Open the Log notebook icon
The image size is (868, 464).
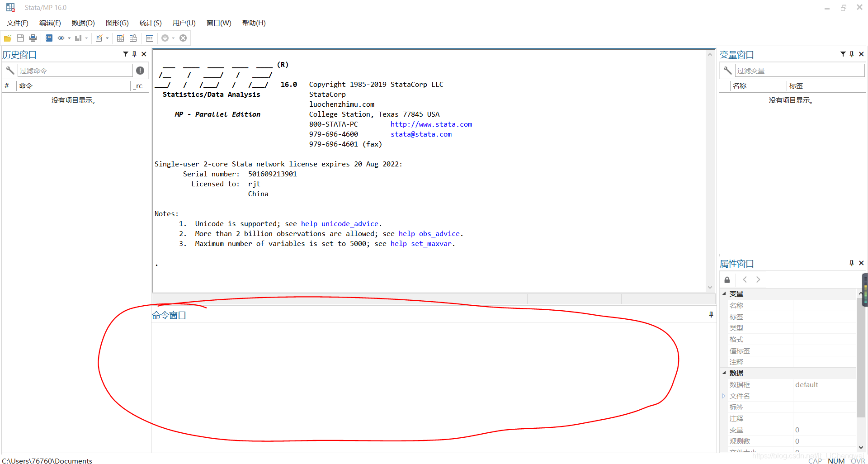(x=49, y=38)
